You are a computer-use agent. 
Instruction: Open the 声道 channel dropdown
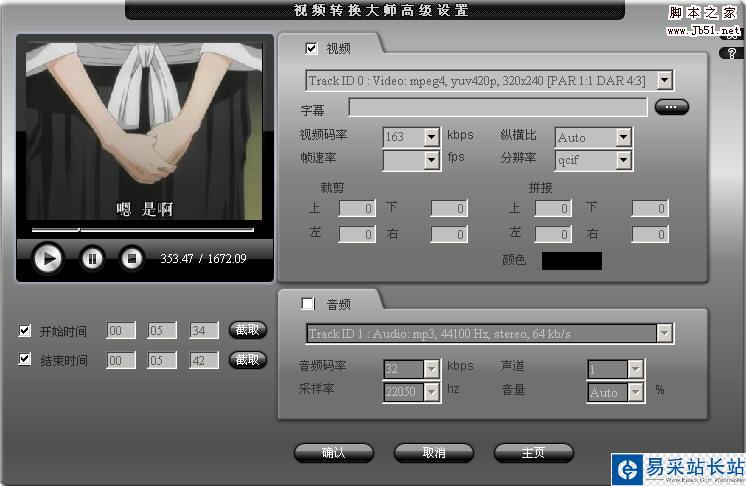(636, 369)
